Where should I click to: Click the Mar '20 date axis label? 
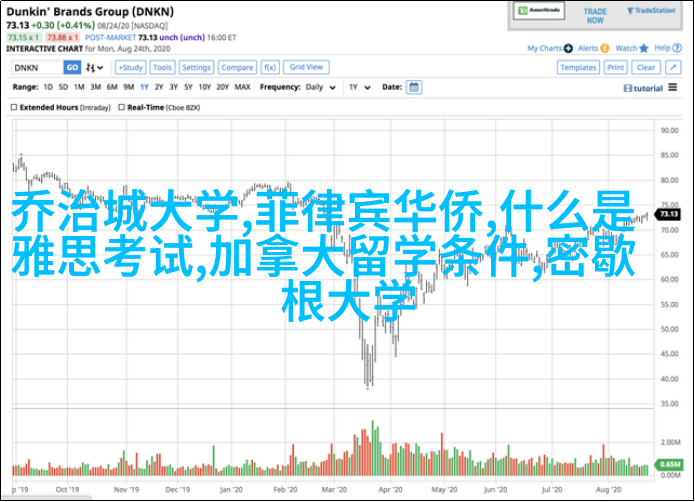point(334,490)
